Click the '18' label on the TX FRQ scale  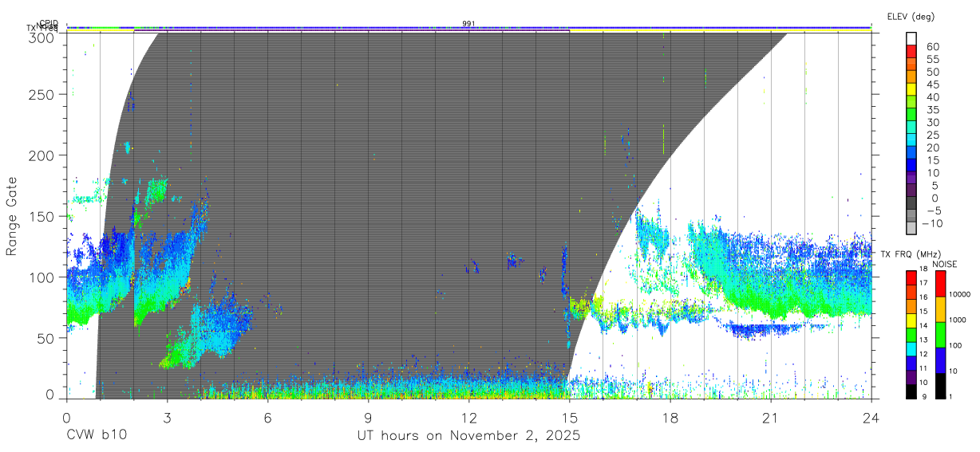923,269
